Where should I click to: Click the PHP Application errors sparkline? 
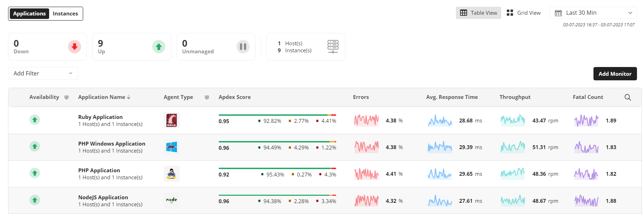(x=366, y=174)
